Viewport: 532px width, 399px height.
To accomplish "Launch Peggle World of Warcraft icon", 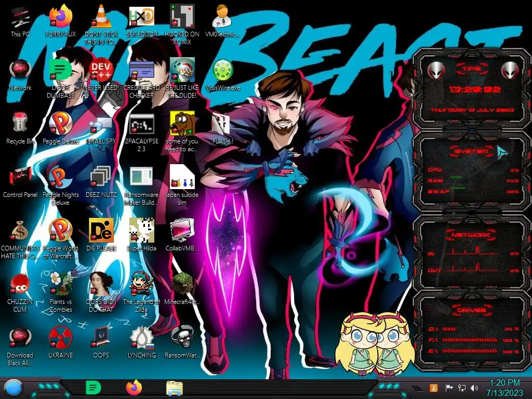I will (60, 239).
